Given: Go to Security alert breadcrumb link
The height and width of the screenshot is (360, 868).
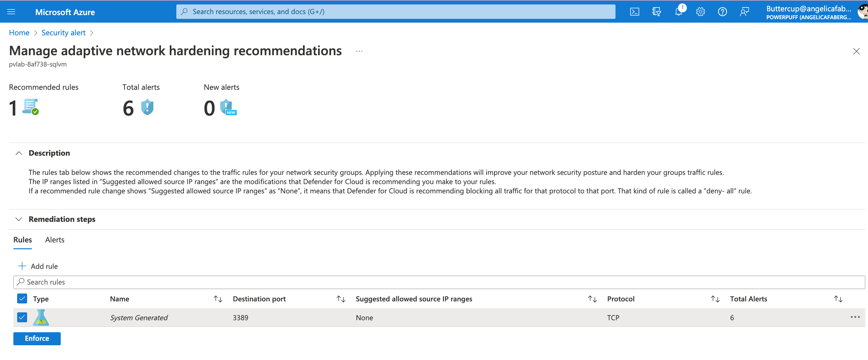Looking at the screenshot, I should (x=63, y=33).
